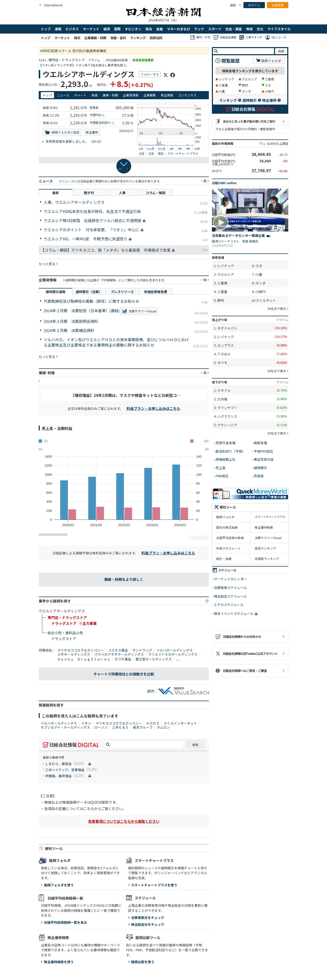Open 朝刊・夕刊 newspaper icon link

point(200,38)
